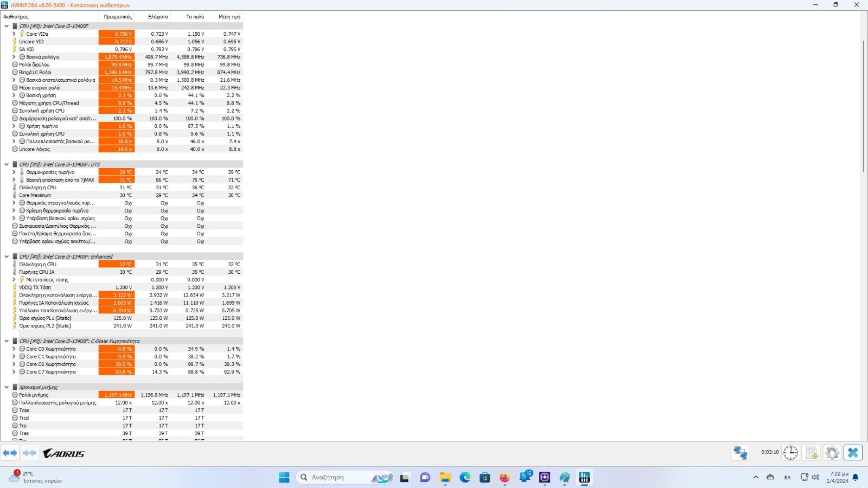Open the weather widget showing 21°C
Image resolution: width=868 pixels, height=488 pixels.
pos(36,477)
